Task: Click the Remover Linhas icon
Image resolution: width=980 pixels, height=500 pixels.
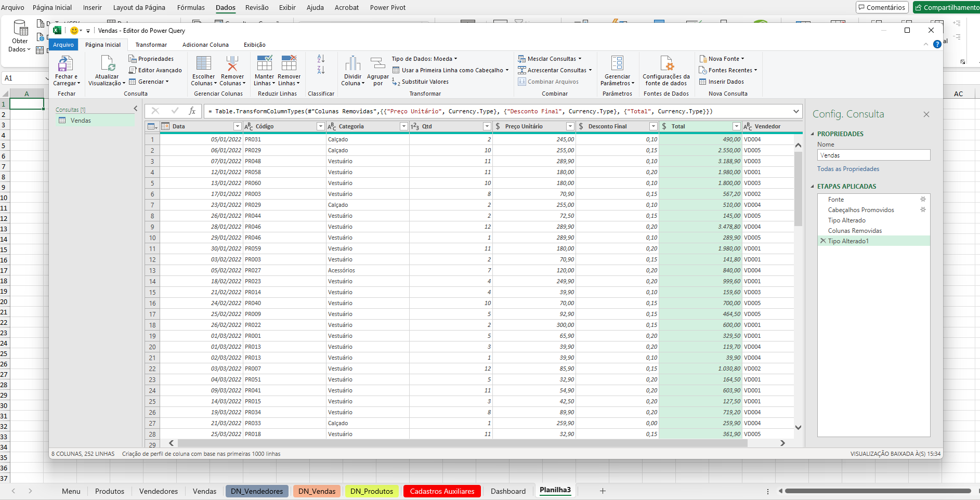Action: point(289,63)
